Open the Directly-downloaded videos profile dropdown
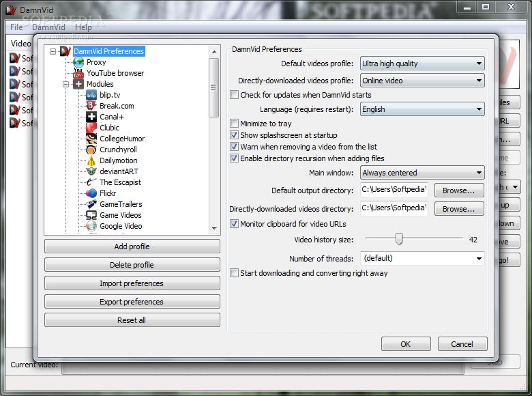 [422, 81]
